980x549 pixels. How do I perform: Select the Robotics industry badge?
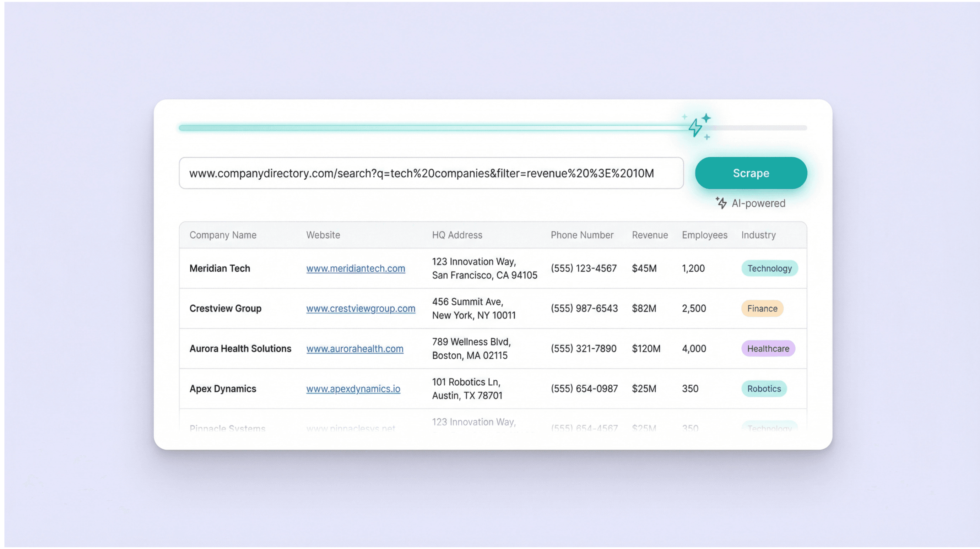pyautogui.click(x=764, y=388)
